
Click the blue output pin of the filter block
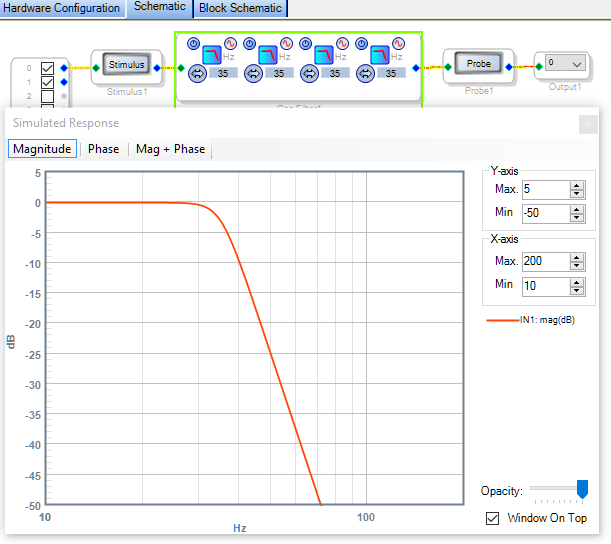pyautogui.click(x=416, y=68)
